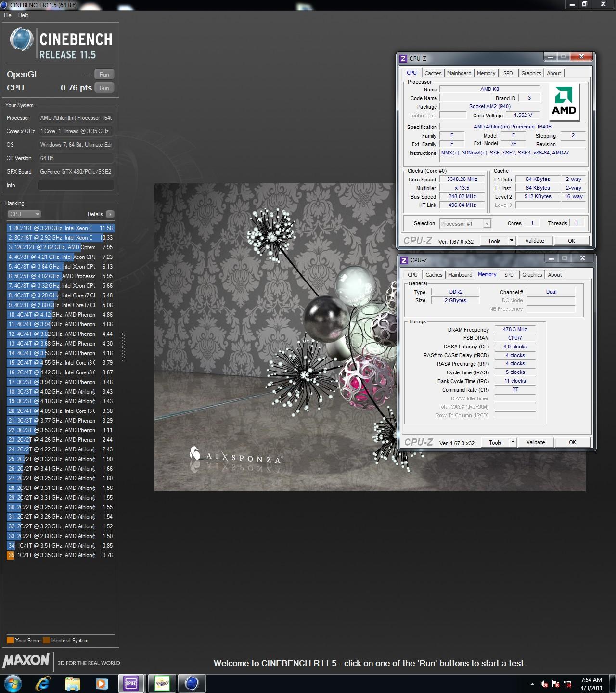Click CPU-Z icon in lower window title bar
This screenshot has width=616, height=693.
click(404, 260)
